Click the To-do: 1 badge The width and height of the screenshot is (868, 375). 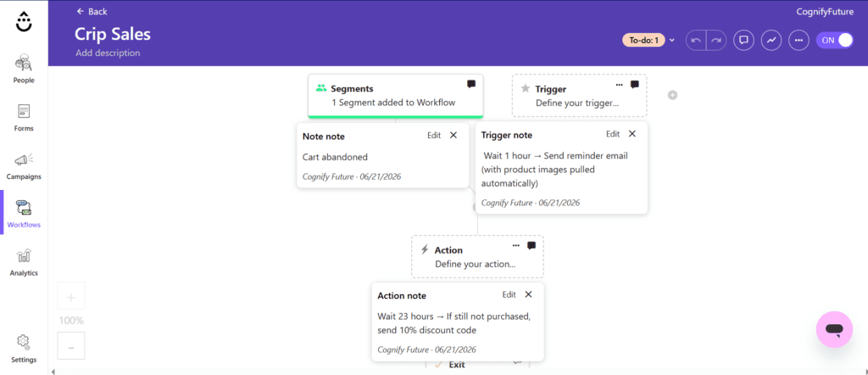point(643,40)
